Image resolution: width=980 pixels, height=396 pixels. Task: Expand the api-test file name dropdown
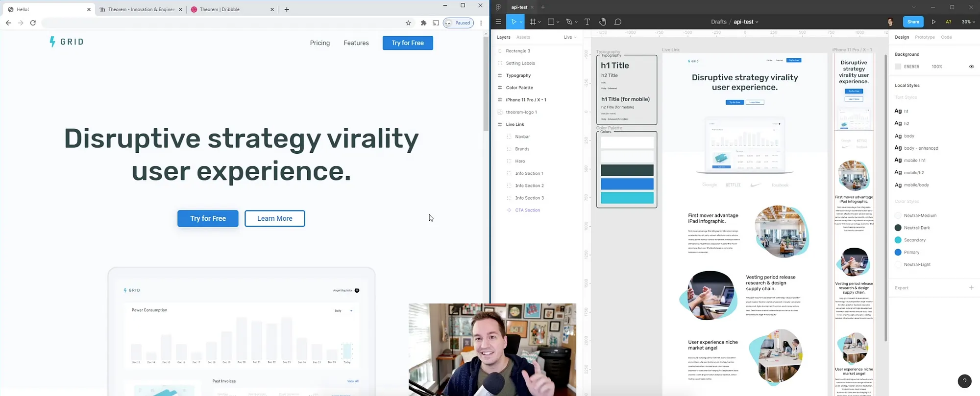pyautogui.click(x=746, y=22)
